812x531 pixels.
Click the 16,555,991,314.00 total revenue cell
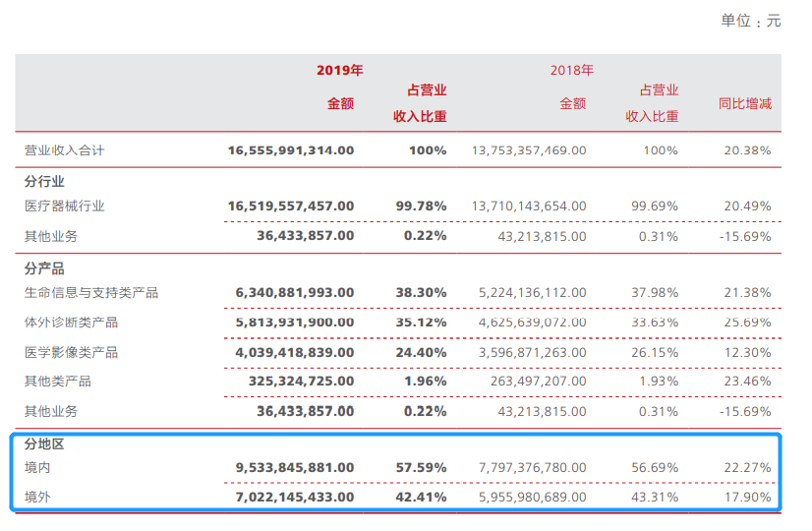(x=290, y=150)
